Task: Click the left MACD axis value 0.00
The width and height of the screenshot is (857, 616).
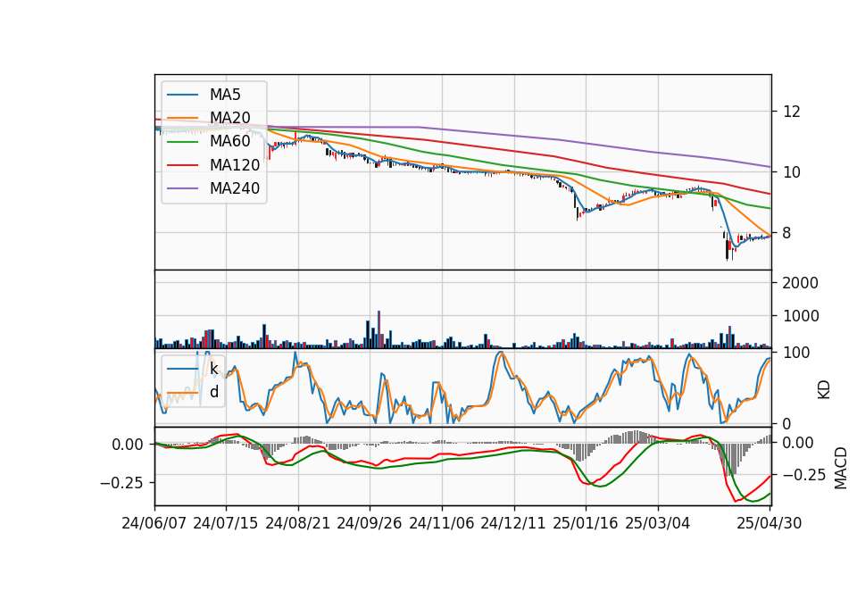Action: [x=128, y=445]
